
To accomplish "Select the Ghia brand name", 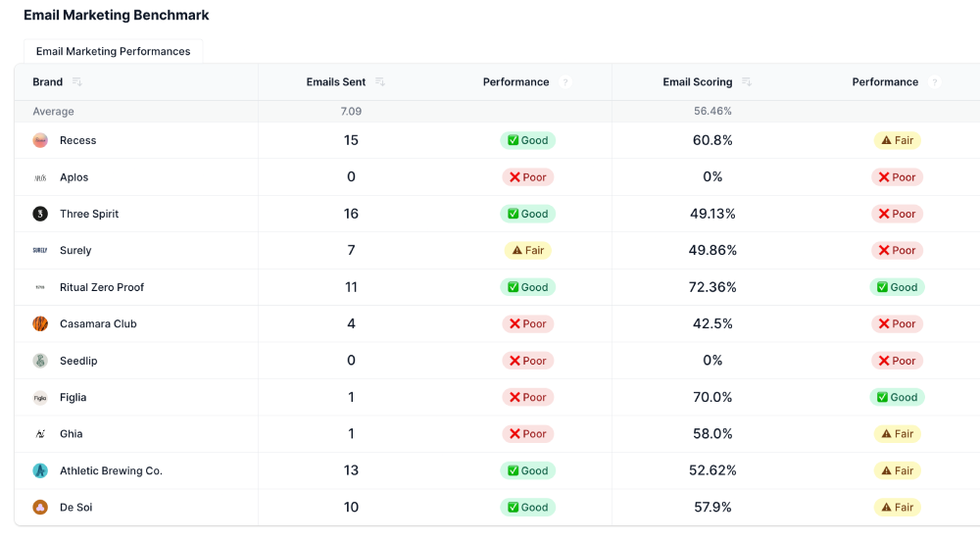I will point(72,434).
